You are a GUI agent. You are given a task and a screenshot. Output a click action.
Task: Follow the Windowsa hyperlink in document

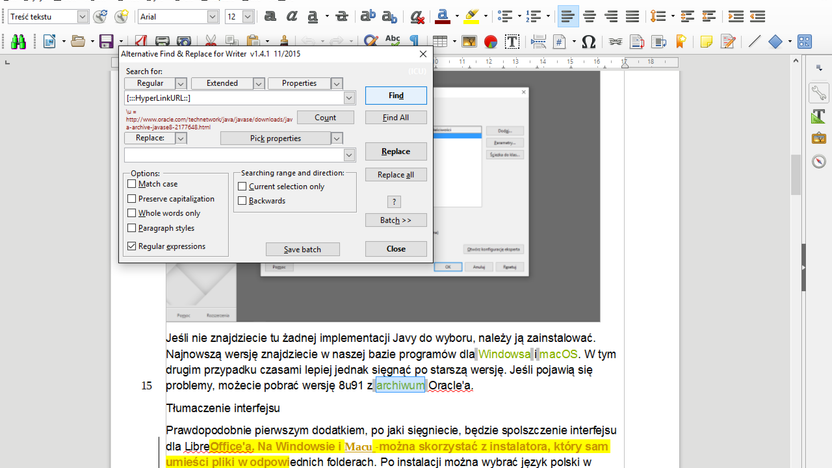(x=505, y=354)
